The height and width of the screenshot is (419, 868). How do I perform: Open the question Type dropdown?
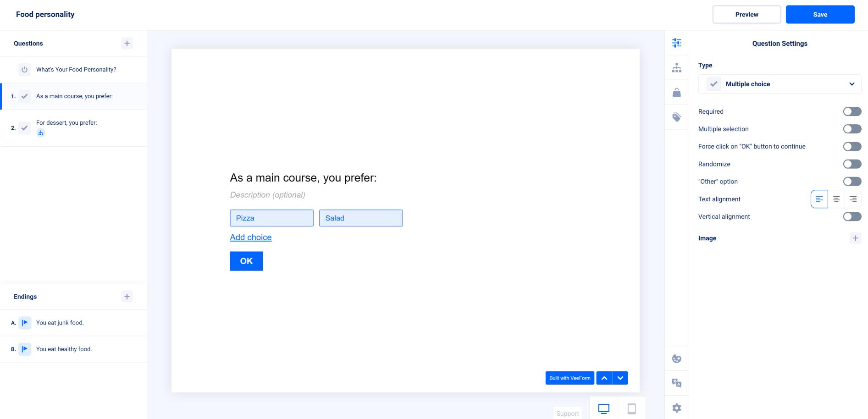pyautogui.click(x=780, y=84)
